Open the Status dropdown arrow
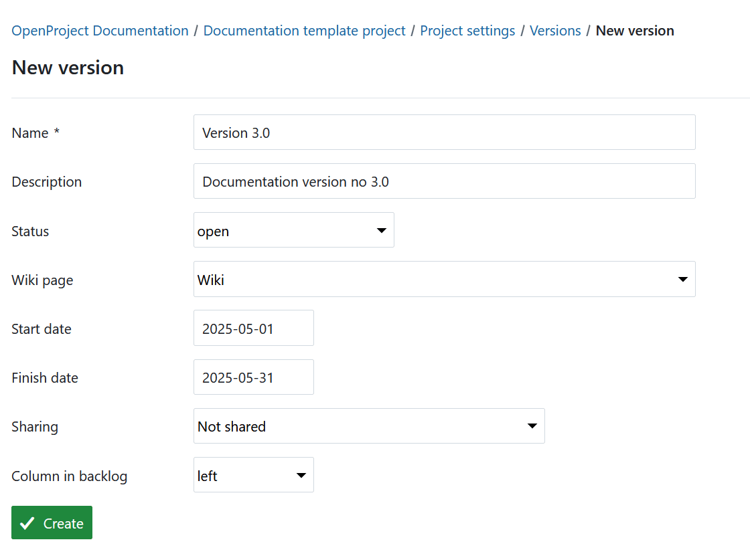 click(x=382, y=229)
